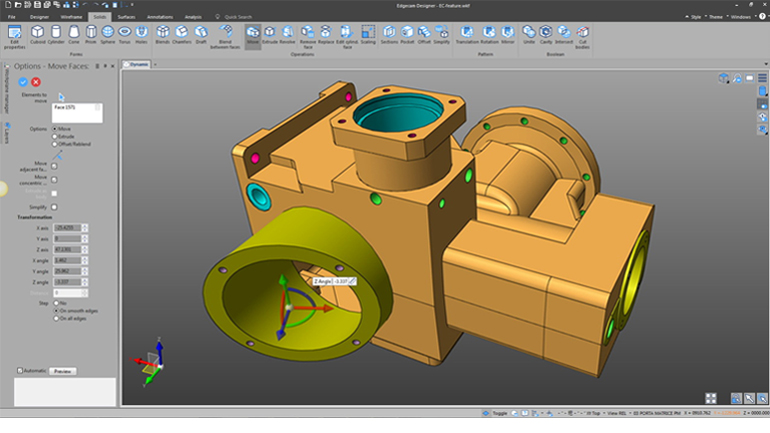Switch to the Analysis tab
The height and width of the screenshot is (433, 770).
193,17
